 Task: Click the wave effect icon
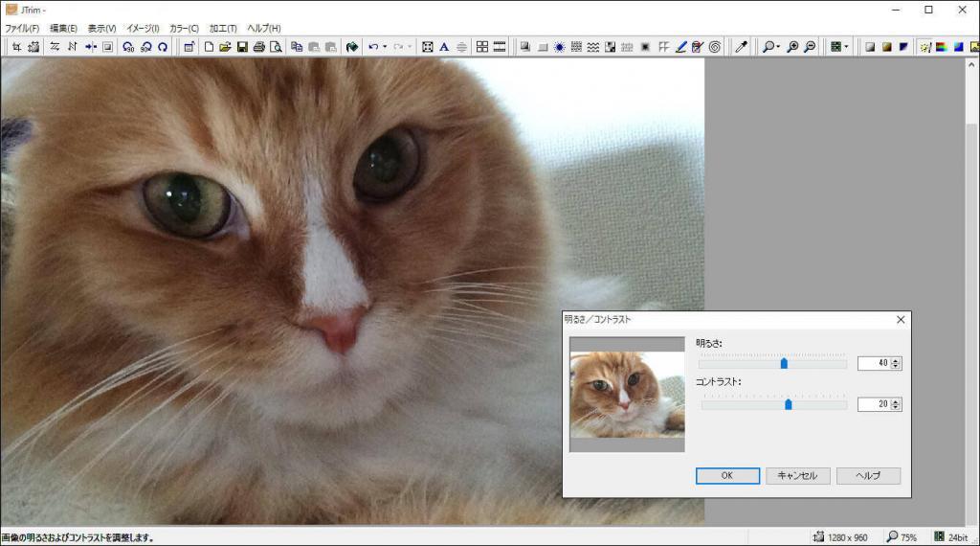click(593, 47)
